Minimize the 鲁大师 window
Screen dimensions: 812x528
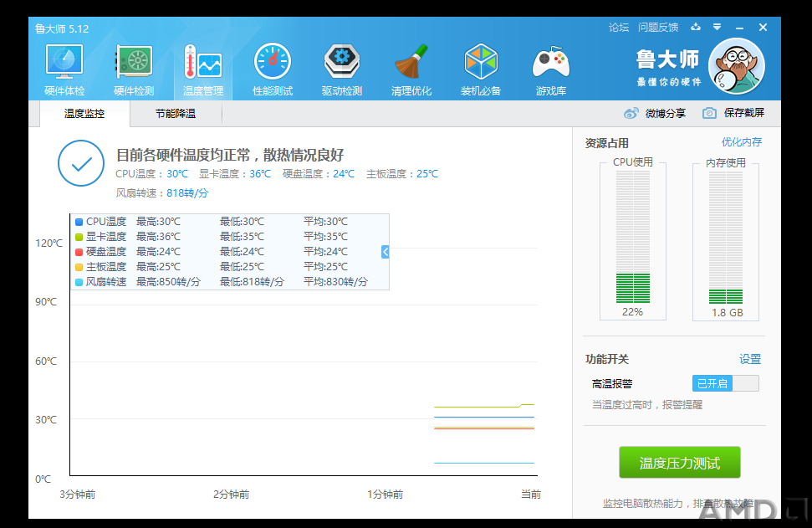tap(739, 28)
